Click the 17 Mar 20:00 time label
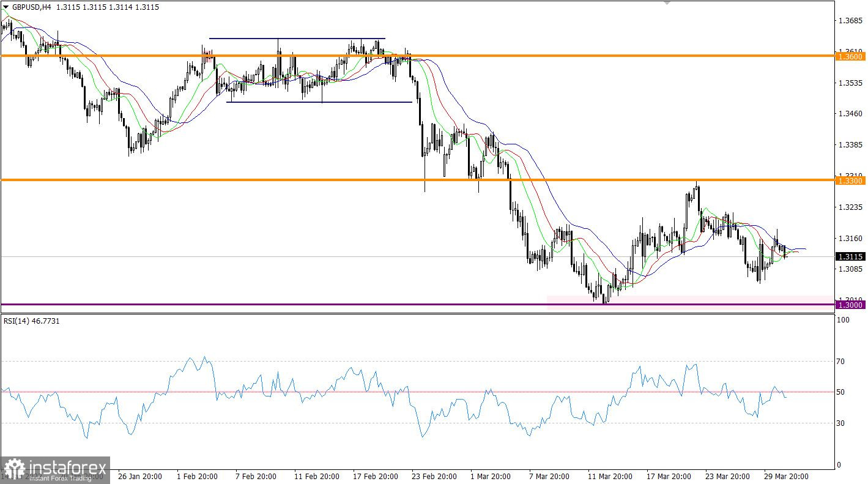 (669, 476)
